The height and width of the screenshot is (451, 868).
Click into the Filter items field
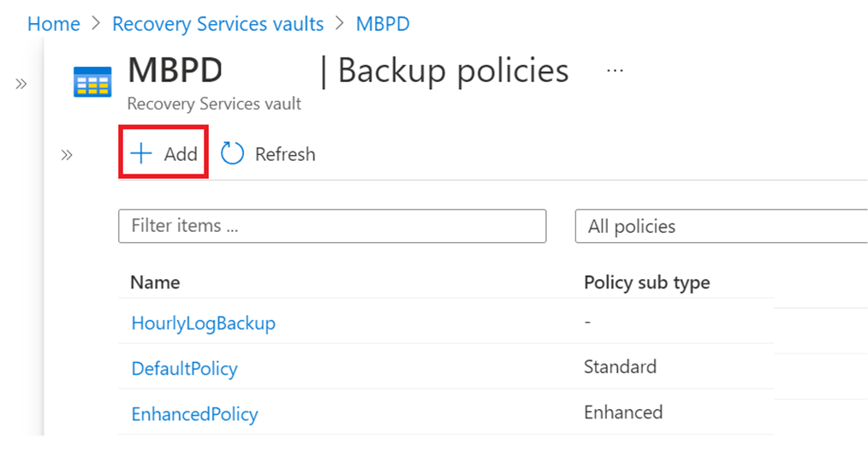[x=332, y=226]
